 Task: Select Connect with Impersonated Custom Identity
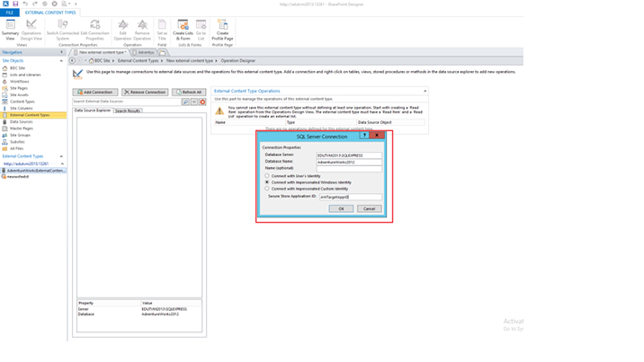coord(267,189)
